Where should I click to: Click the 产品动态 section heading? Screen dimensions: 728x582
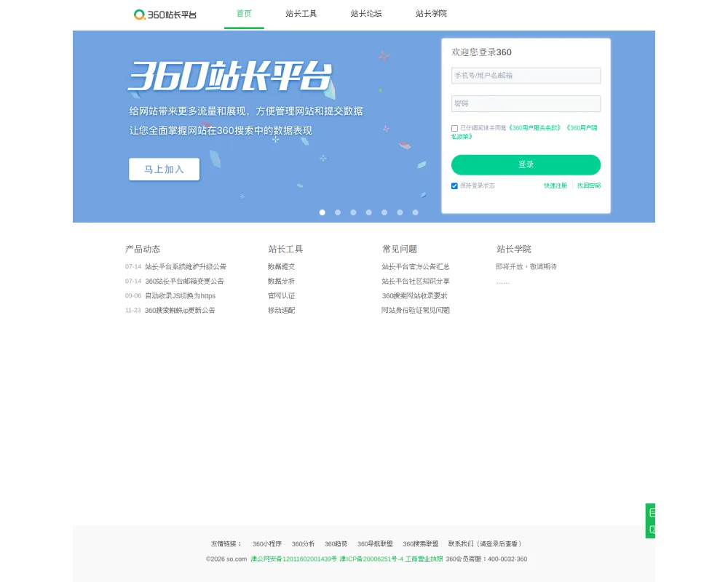point(143,250)
